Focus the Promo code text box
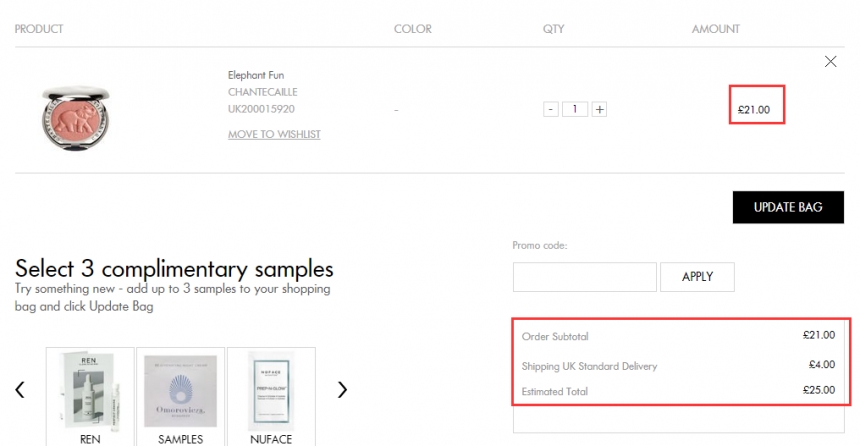The width and height of the screenshot is (860, 446). pyautogui.click(x=585, y=277)
